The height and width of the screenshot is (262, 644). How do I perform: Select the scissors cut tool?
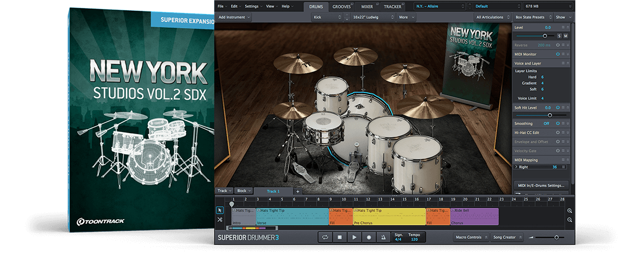click(x=220, y=220)
